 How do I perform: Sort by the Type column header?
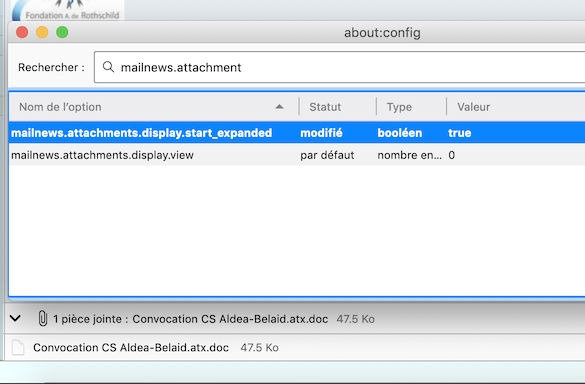(x=411, y=107)
